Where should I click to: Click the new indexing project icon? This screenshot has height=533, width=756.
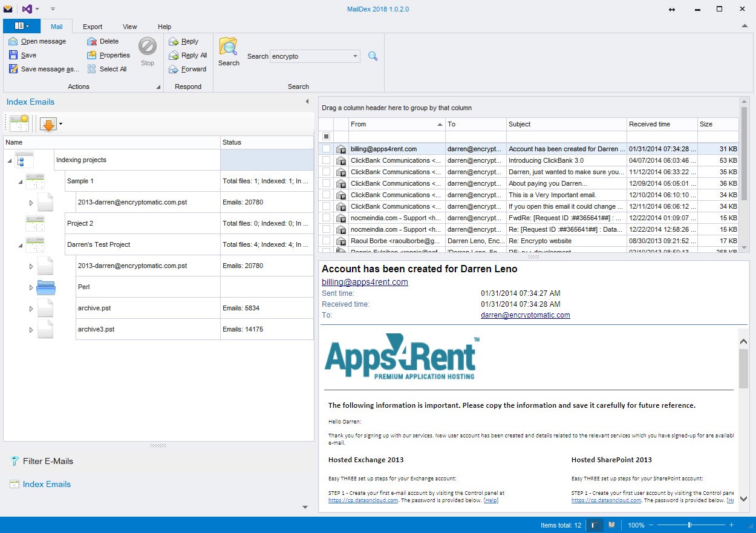click(19, 123)
